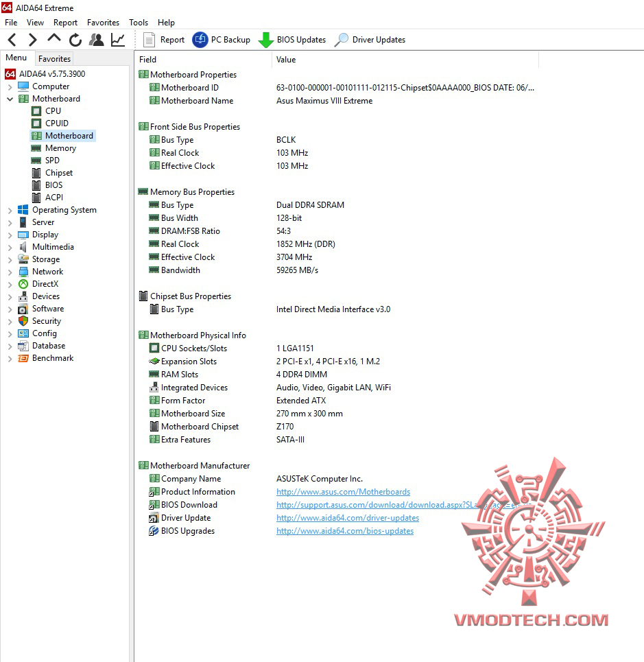Click the Database icon in tree

pos(23,346)
